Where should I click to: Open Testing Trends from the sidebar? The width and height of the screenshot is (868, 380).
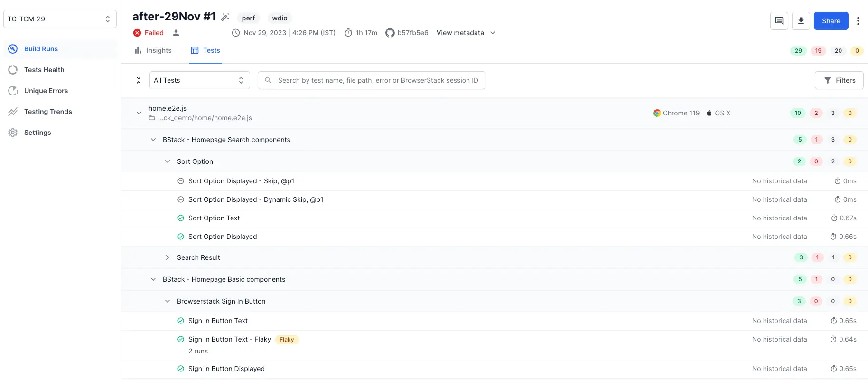point(48,112)
